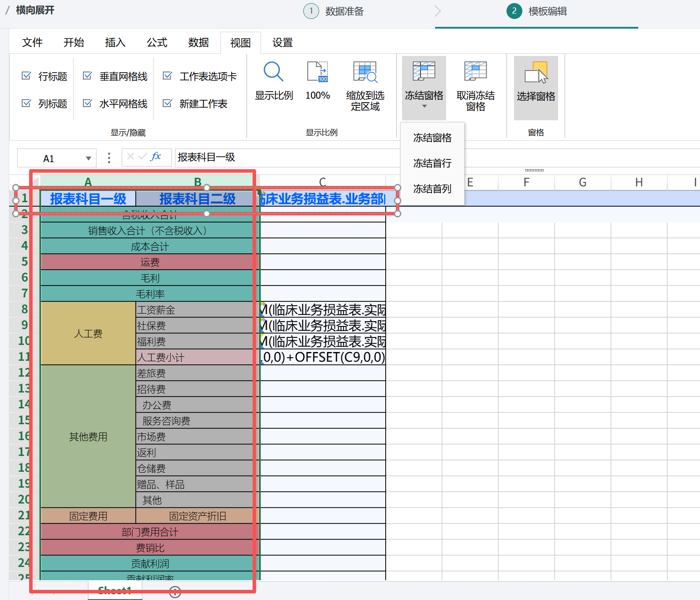700x600 pixels.
Task: Open the Data (数据) ribbon tab
Action: point(198,43)
